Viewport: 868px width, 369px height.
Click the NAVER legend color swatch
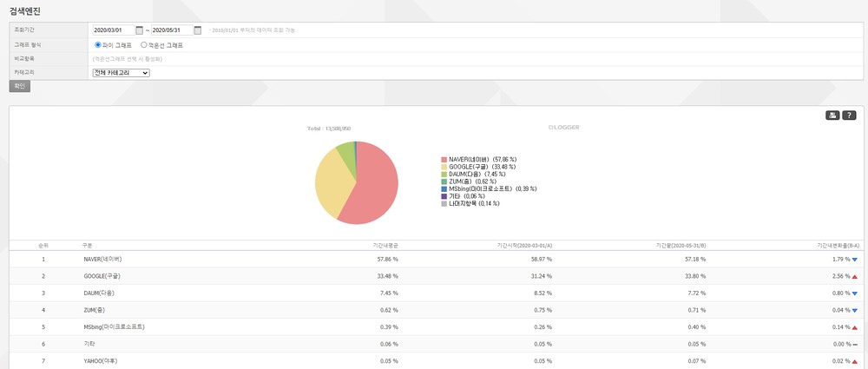[444, 160]
